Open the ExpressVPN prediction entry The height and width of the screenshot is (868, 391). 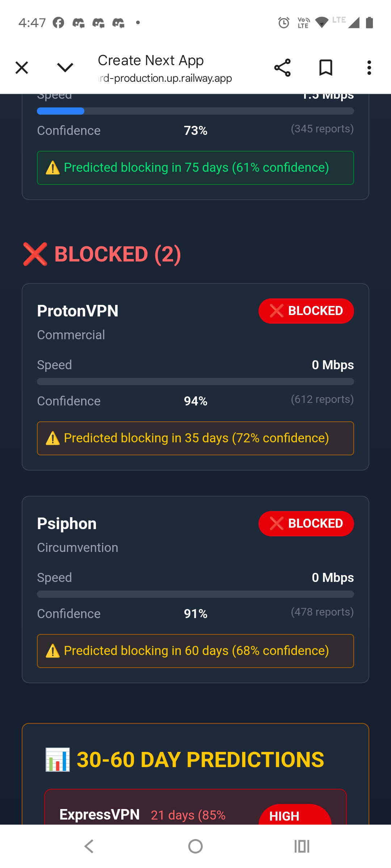(x=100, y=815)
